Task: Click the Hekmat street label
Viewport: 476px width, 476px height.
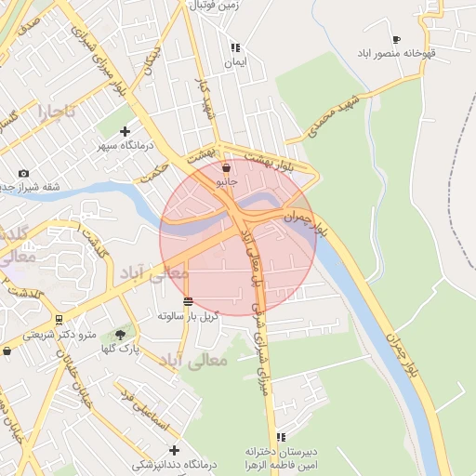Action: pyautogui.click(x=155, y=174)
